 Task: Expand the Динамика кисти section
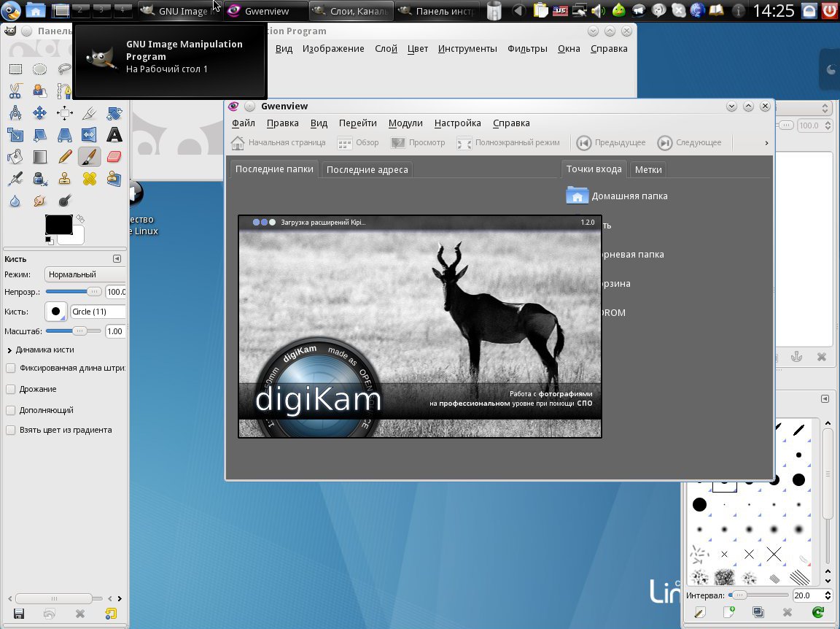coord(8,350)
